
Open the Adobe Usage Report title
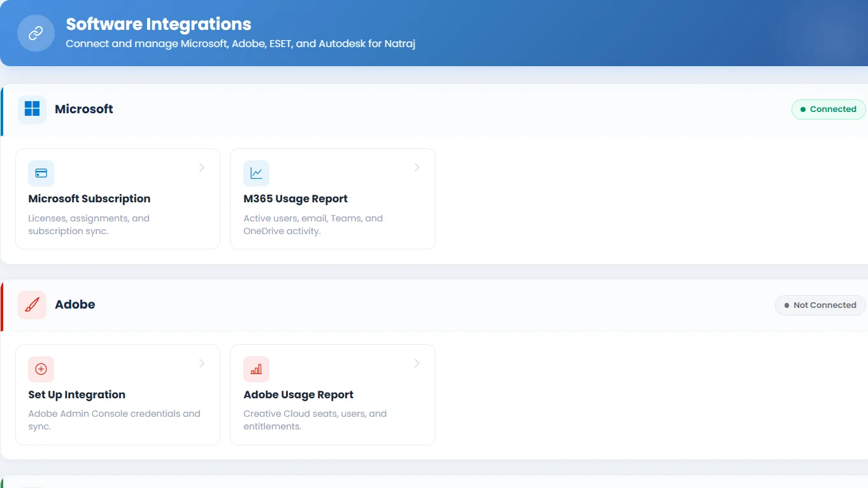(298, 394)
